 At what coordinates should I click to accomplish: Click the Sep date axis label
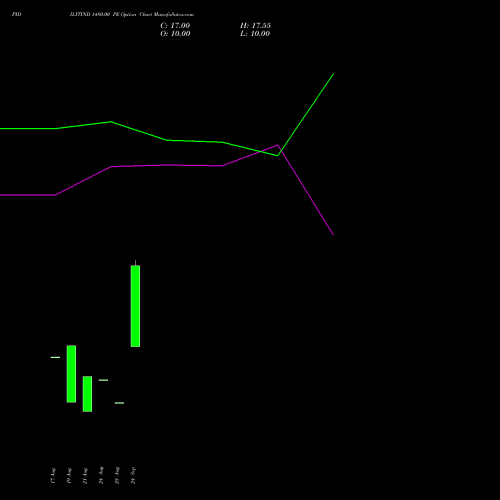coord(133,476)
